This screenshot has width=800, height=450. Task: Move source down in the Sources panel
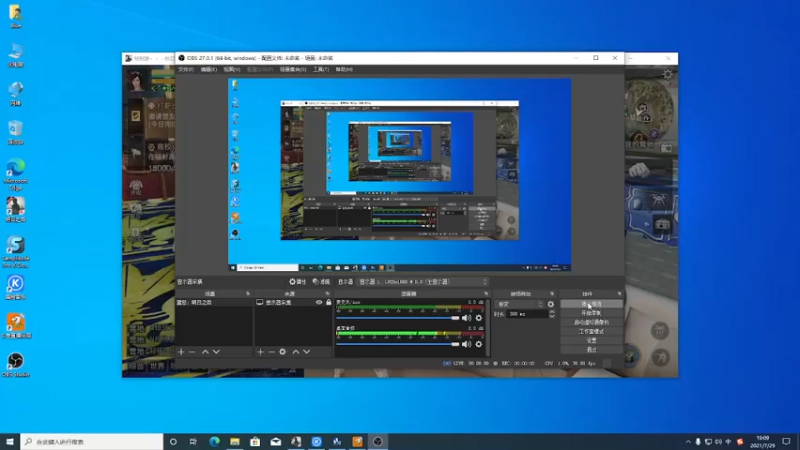(x=307, y=352)
